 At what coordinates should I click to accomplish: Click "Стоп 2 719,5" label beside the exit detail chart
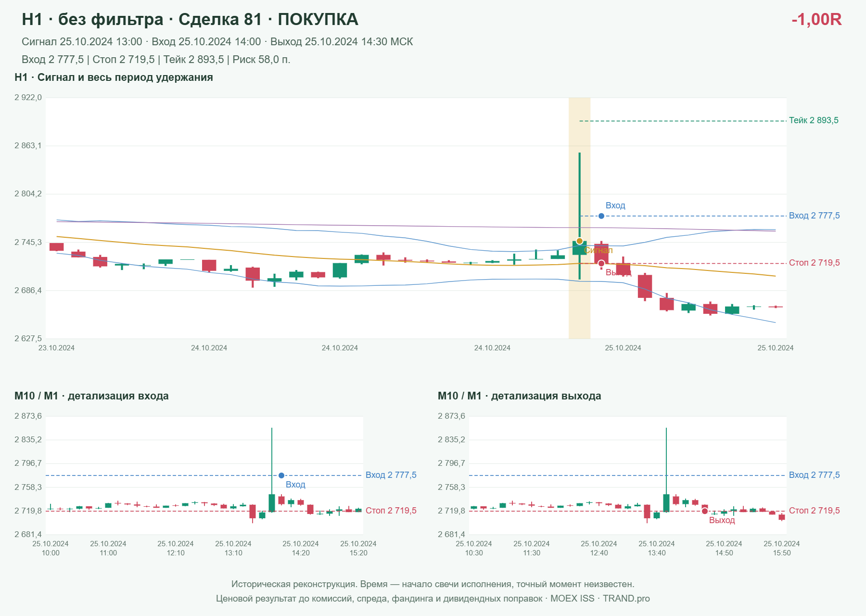(x=815, y=511)
